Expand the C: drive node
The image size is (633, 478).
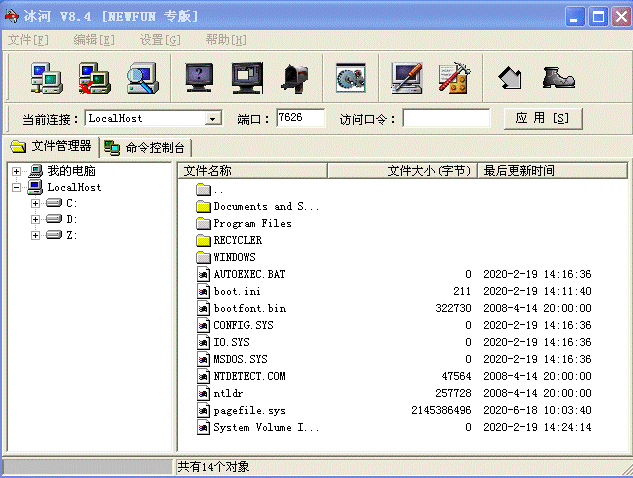tap(36, 203)
